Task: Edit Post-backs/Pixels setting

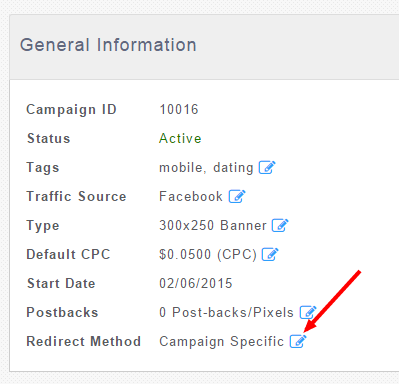Action: coord(308,312)
